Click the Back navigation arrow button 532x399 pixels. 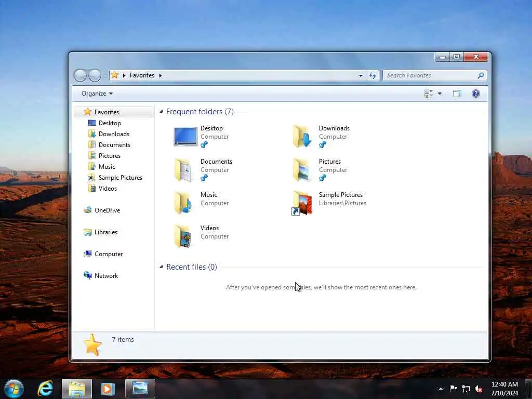[x=80, y=75]
